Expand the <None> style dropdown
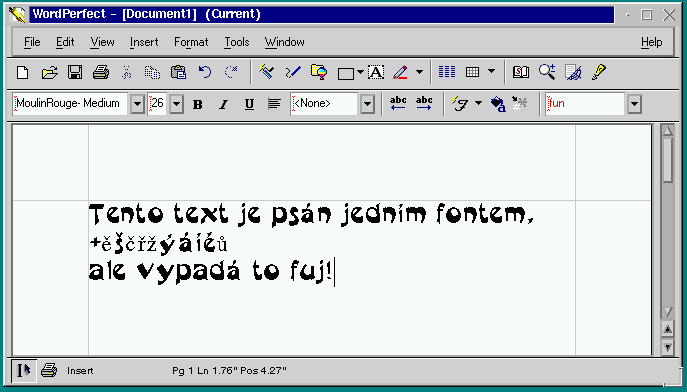Screen dimensions: 687x392 click(x=368, y=104)
